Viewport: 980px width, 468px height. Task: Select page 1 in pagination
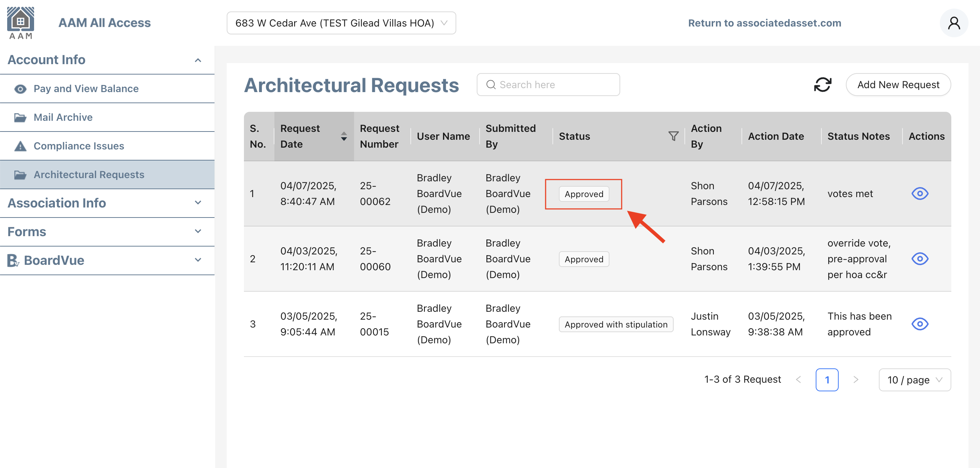[x=827, y=379]
